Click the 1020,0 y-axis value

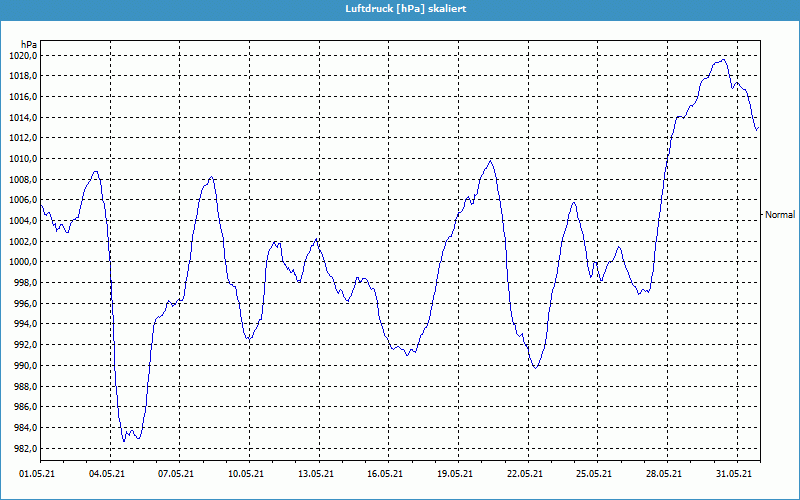pyautogui.click(x=22, y=55)
